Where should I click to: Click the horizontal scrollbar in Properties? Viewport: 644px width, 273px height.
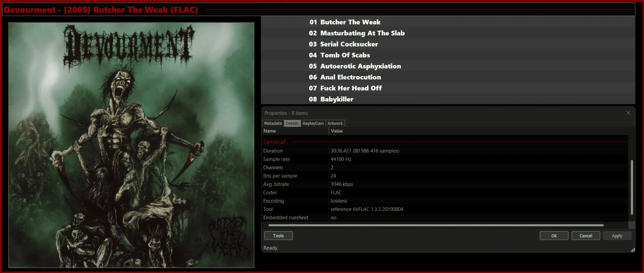pos(436,225)
